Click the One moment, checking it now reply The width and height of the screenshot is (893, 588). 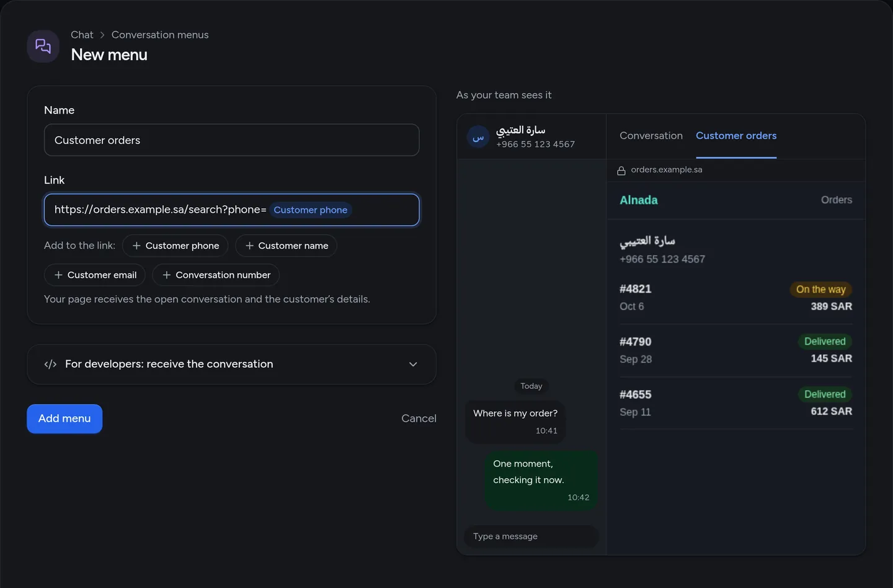click(541, 480)
